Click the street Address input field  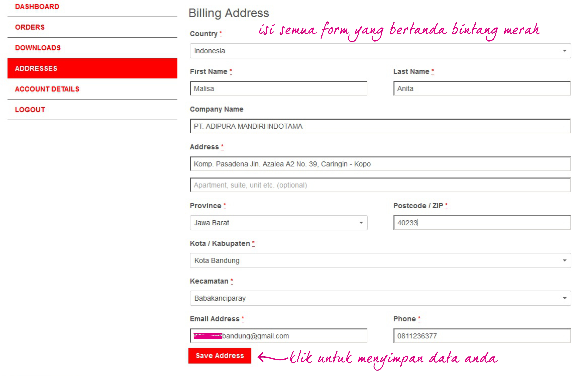pyautogui.click(x=380, y=164)
